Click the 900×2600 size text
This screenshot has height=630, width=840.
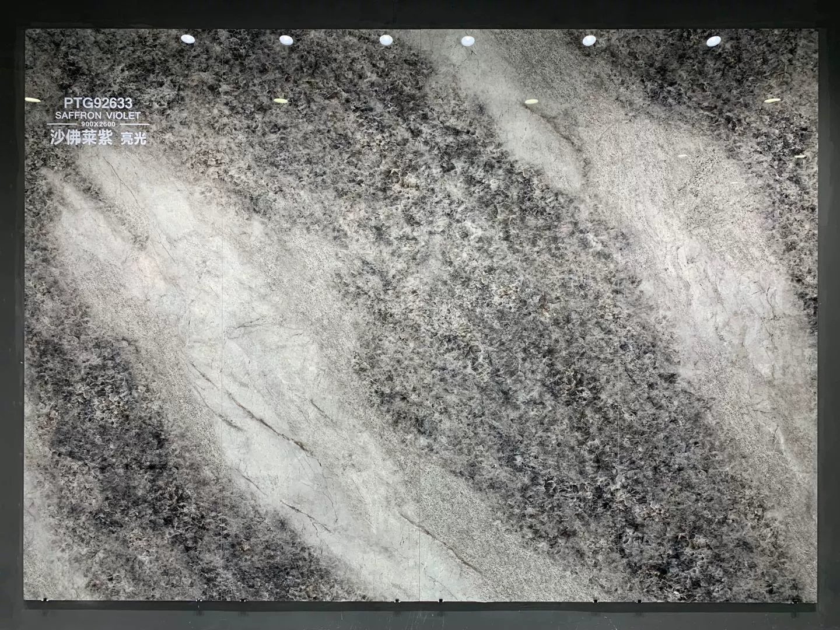click(98, 124)
